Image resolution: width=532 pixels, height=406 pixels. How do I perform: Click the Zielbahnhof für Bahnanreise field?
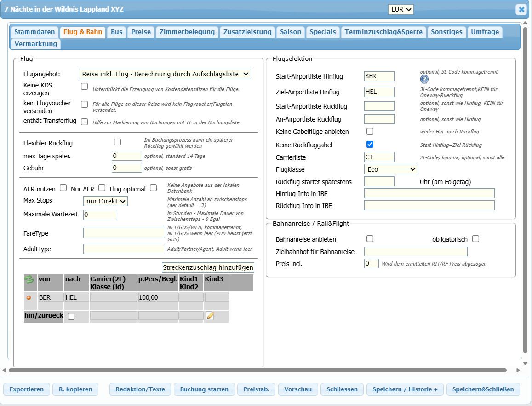pyautogui.click(x=416, y=251)
